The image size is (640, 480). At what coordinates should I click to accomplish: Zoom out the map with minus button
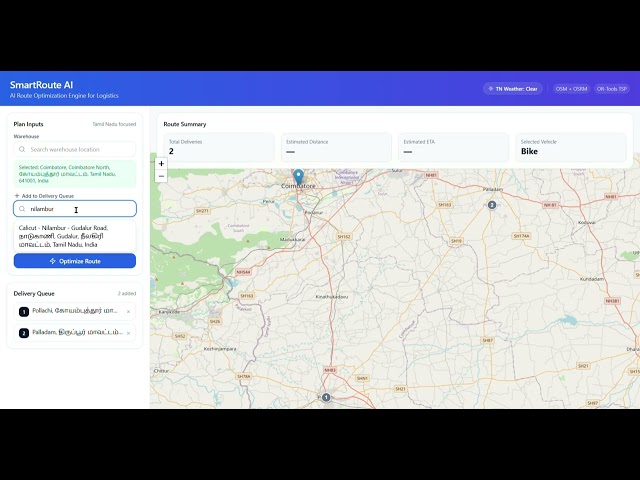pos(161,176)
